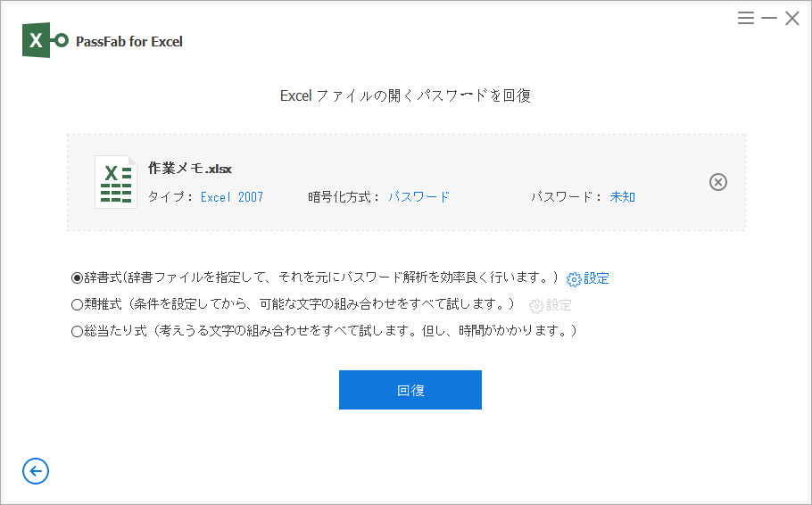Image resolution: width=812 pixels, height=505 pixels.
Task: Click the greyed 設定 text for 類推式
Action: (x=559, y=305)
